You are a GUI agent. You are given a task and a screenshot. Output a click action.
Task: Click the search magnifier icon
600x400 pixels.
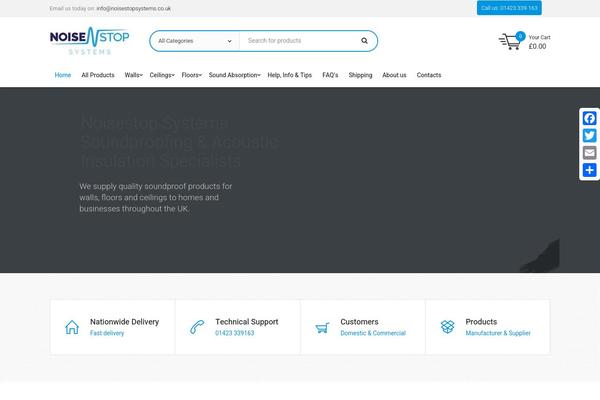coord(364,41)
